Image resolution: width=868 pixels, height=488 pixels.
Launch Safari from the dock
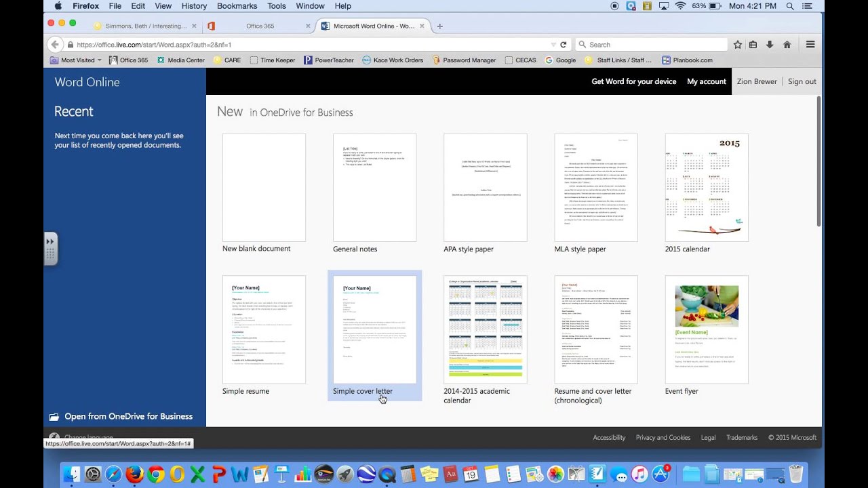pyautogui.click(x=114, y=474)
